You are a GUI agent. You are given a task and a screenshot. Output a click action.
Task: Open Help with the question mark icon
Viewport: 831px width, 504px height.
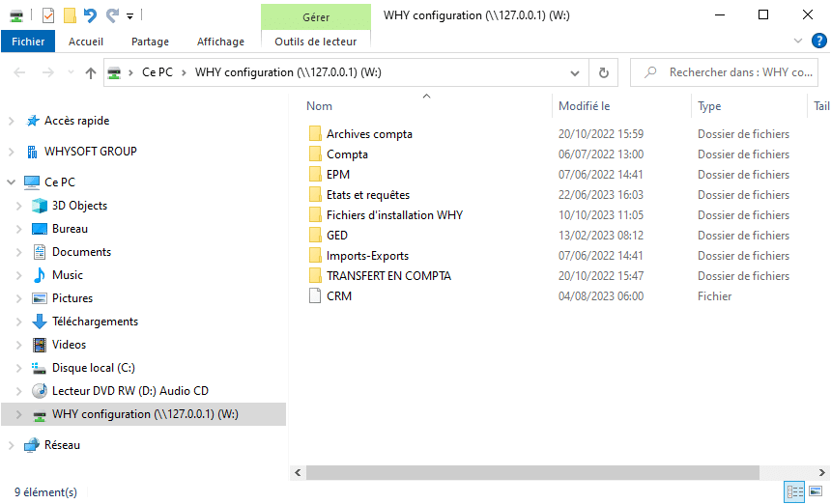818,41
